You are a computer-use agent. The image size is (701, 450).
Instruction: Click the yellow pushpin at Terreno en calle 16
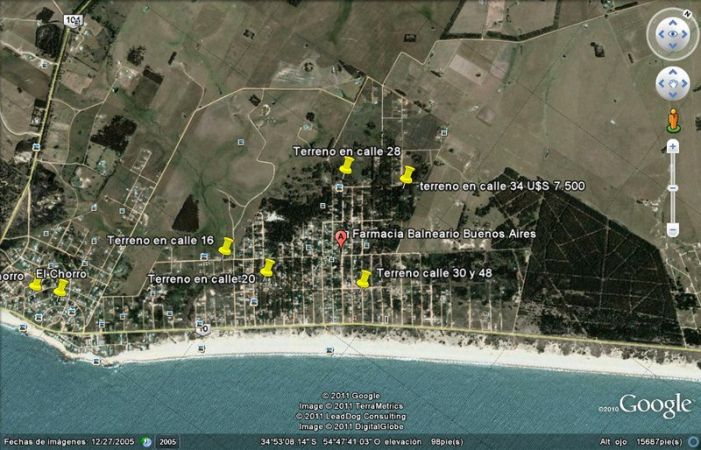tap(226, 245)
